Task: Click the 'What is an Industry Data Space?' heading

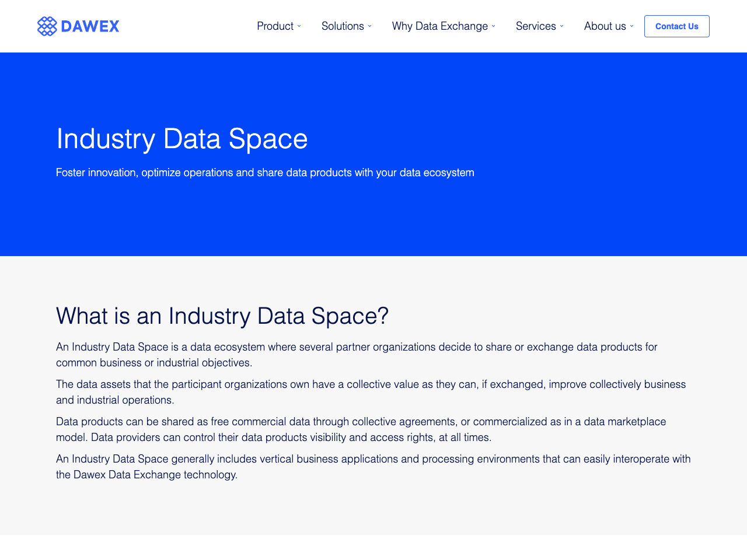Action: coord(222,316)
